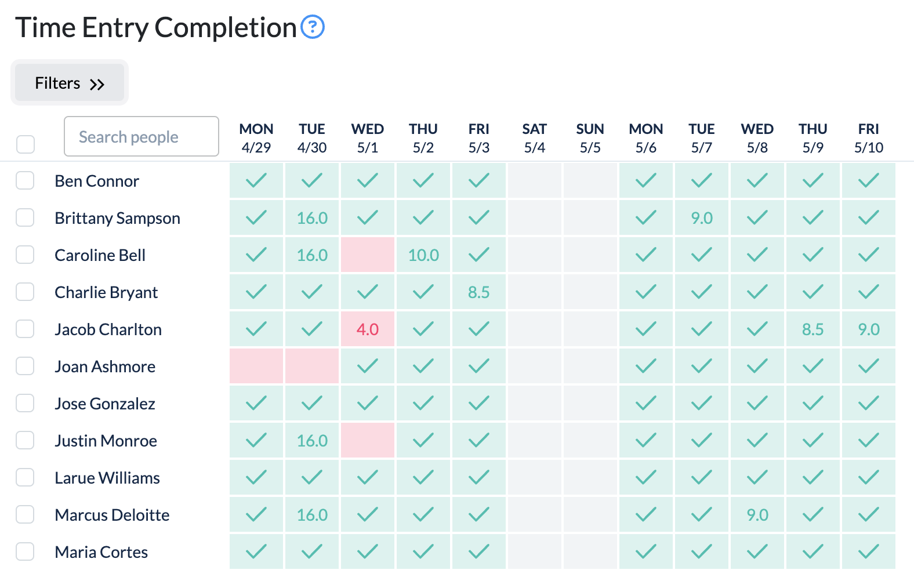Expand the Filters panel

click(x=69, y=82)
